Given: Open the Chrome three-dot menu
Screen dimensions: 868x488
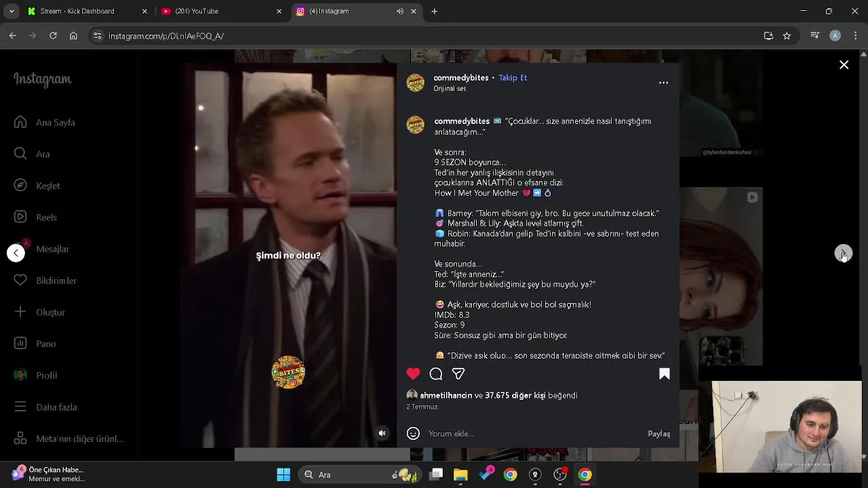Looking at the screenshot, I should [856, 36].
